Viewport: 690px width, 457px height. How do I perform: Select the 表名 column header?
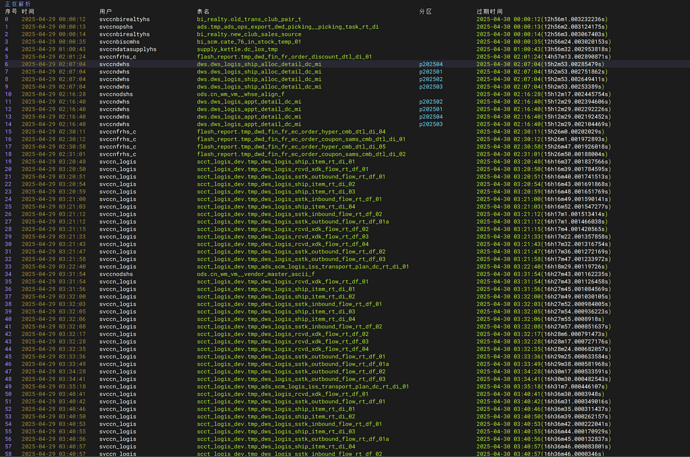203,12
